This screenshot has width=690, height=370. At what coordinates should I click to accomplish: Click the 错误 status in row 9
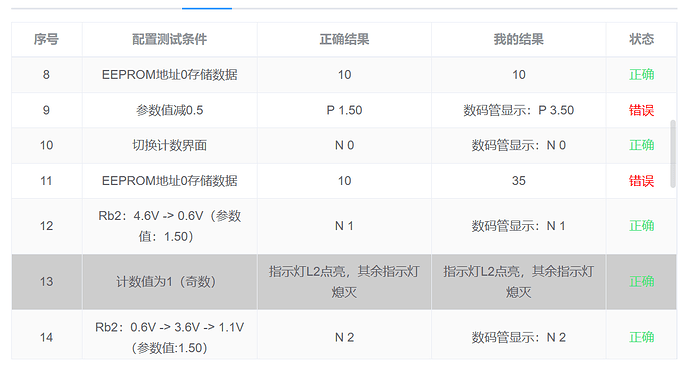tap(641, 110)
